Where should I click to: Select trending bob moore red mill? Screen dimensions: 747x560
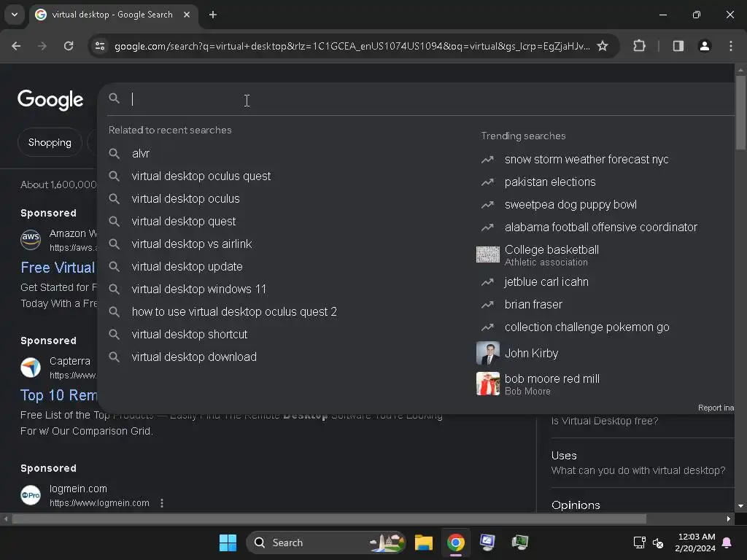click(551, 384)
